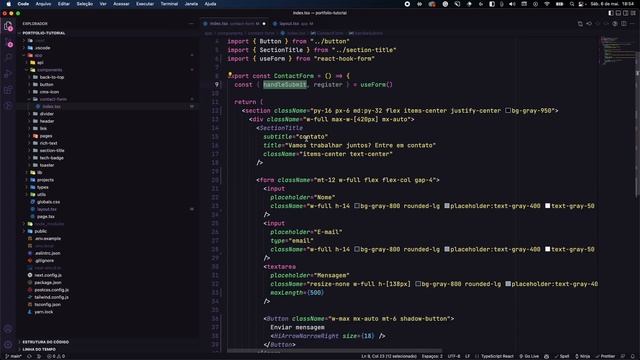Toggle primary side bar layout button

pos(611,13)
